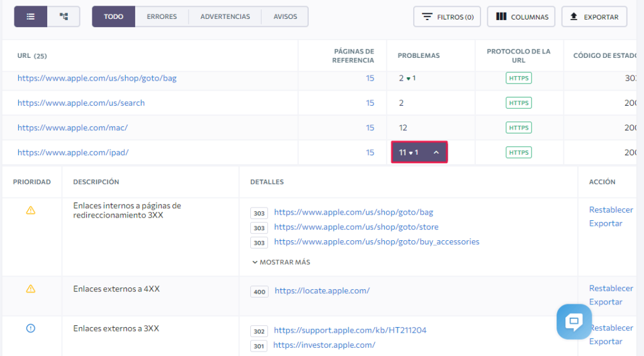Select the AVISOS tab

click(285, 16)
